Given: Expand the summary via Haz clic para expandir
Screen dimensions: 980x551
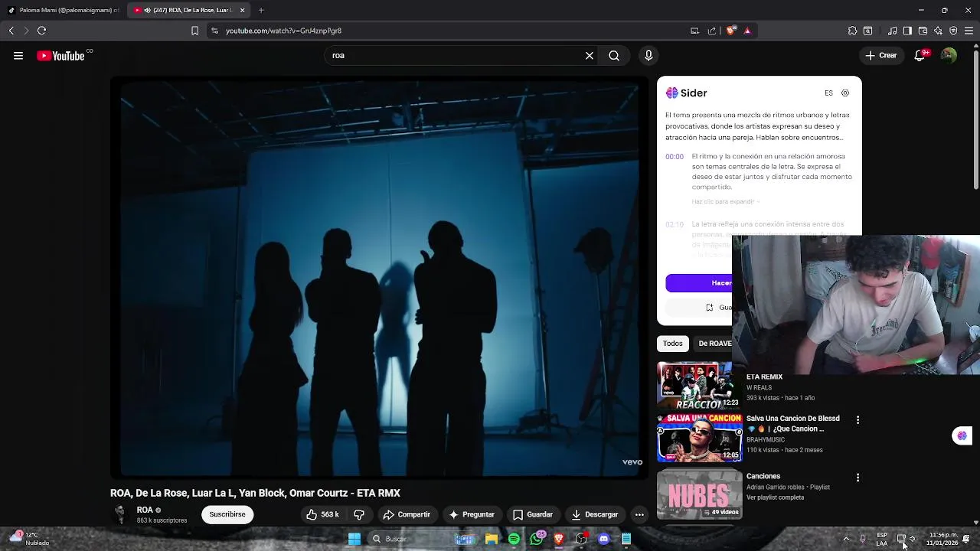Looking at the screenshot, I should pos(726,202).
